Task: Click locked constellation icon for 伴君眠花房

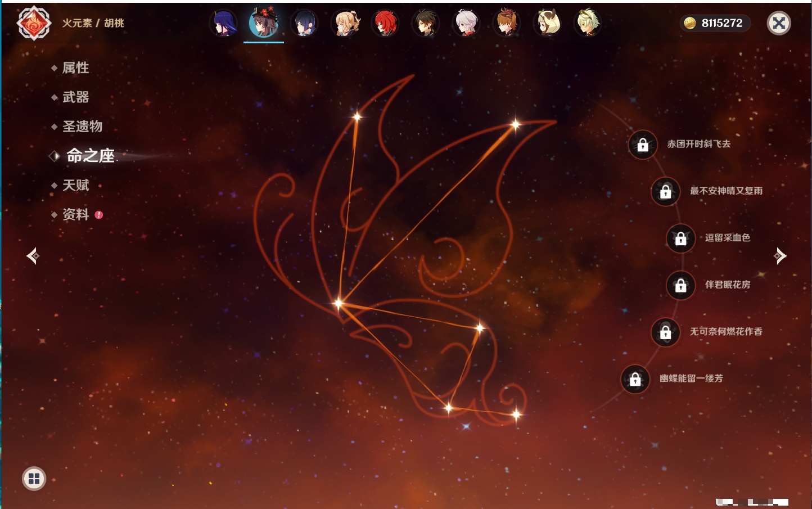Action: tap(681, 286)
